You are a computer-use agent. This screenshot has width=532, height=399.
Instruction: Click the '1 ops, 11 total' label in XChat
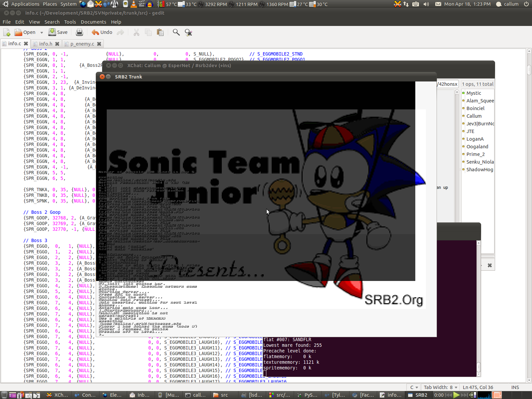point(477,84)
